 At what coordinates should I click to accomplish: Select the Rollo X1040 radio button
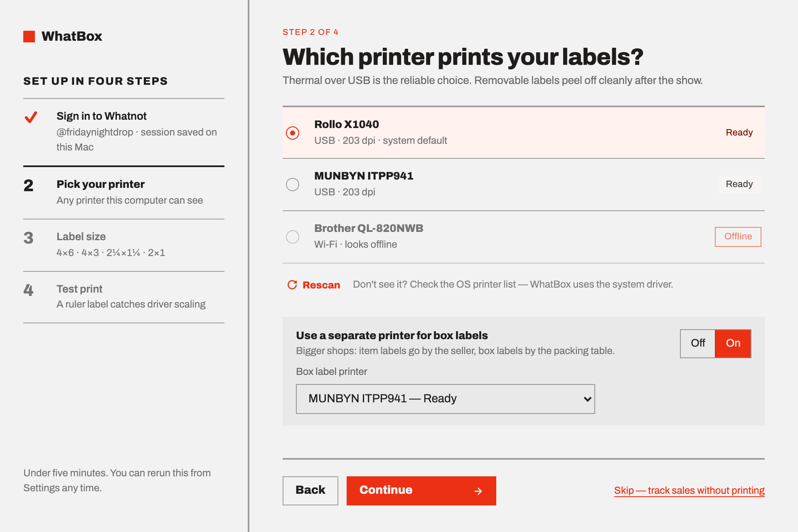click(293, 133)
